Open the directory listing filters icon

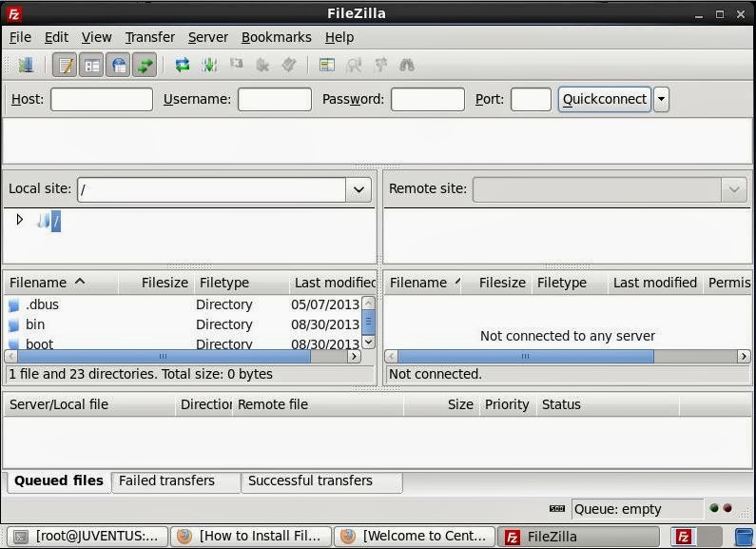click(x=327, y=65)
